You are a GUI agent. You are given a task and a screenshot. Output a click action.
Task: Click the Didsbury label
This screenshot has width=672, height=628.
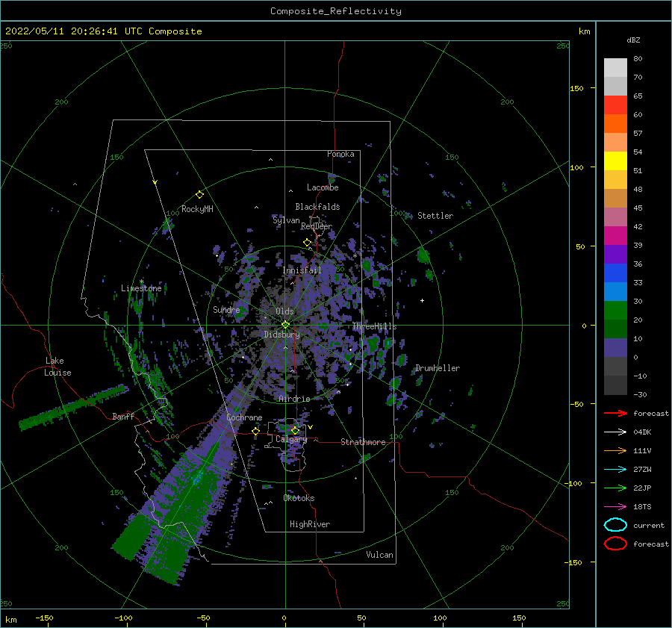281,335
